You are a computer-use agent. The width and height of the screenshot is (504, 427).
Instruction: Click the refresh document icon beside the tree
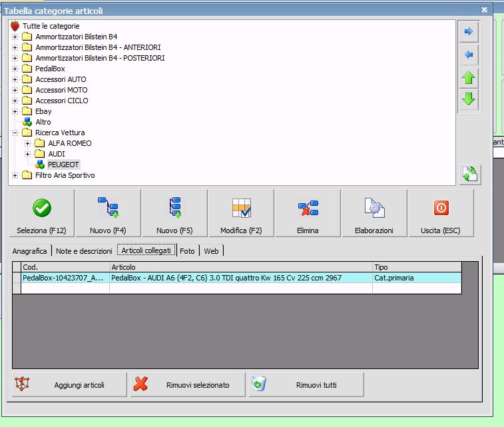470,175
